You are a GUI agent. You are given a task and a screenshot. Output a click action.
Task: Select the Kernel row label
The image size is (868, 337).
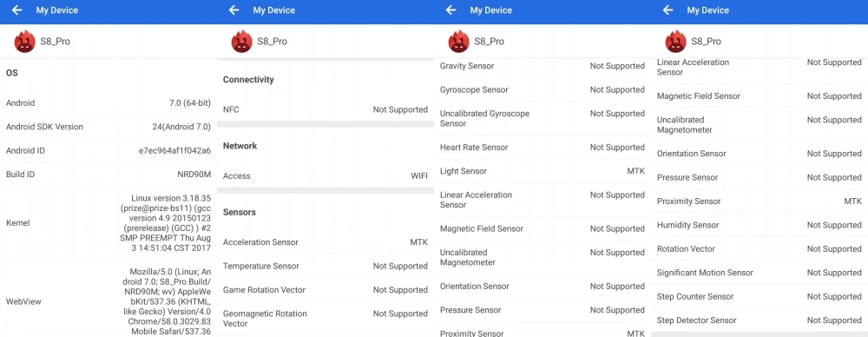17,223
